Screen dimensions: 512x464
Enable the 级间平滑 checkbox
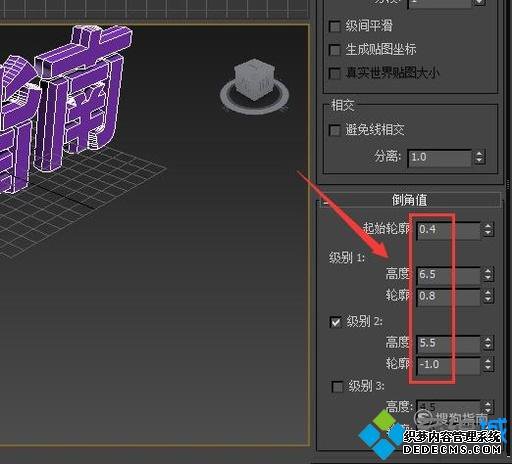point(335,27)
